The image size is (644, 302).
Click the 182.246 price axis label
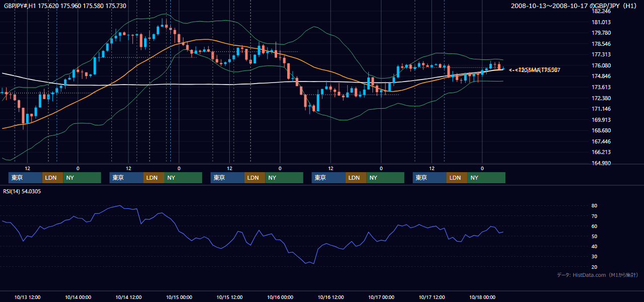point(601,11)
